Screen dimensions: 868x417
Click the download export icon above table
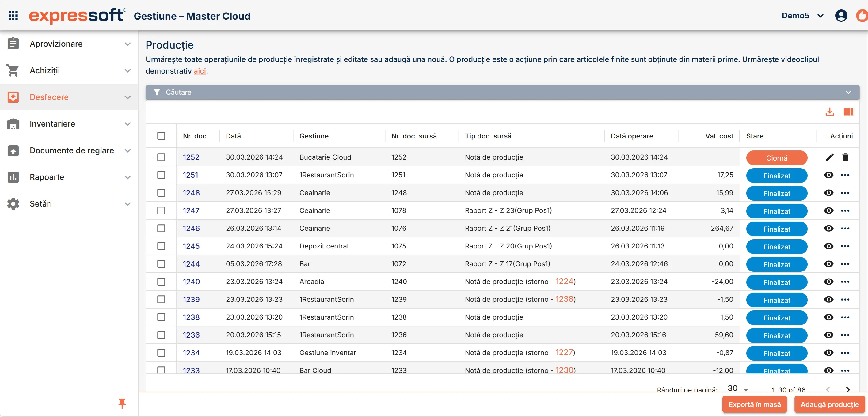[x=830, y=112]
